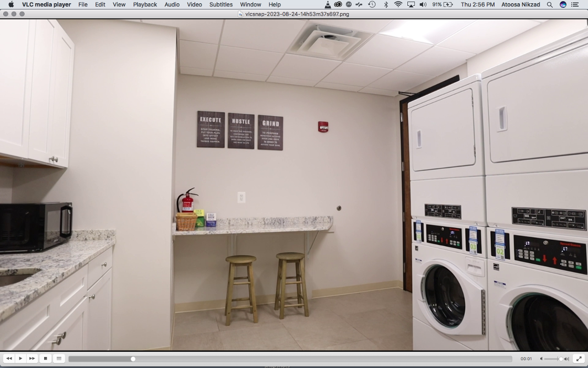
Task: Click the rewind button in VLC controls
Action: pos(9,359)
